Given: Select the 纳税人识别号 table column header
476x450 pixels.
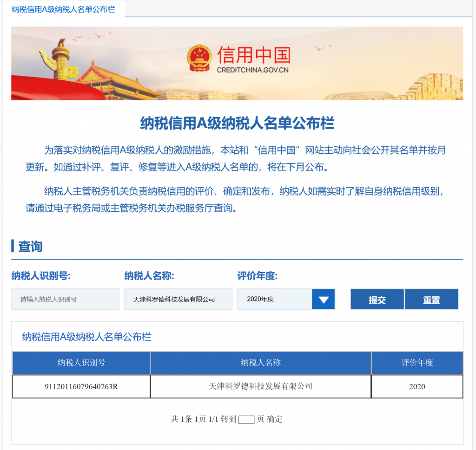Looking at the screenshot, I should coord(81,363).
